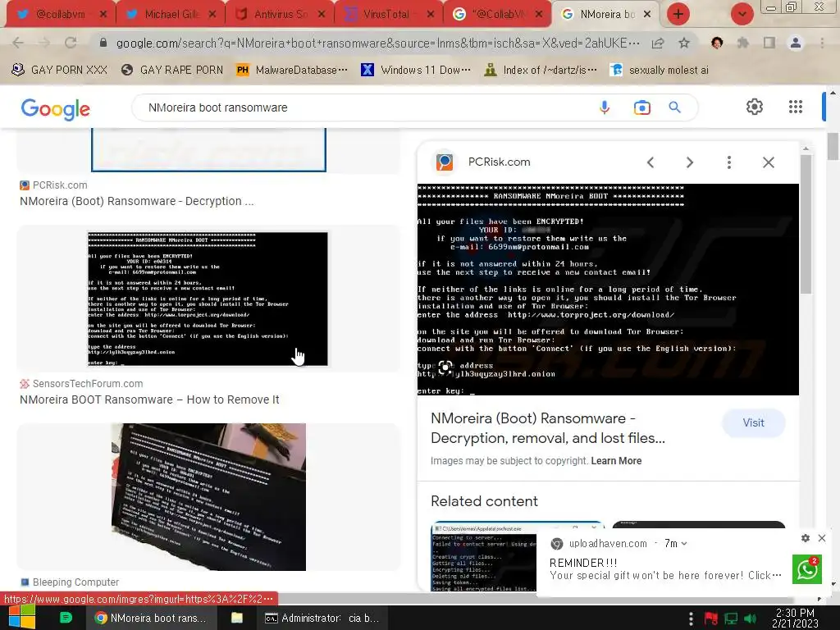This screenshot has width=840, height=630.
Task: Click the PCRisk.com preview source name
Action: [x=500, y=162]
